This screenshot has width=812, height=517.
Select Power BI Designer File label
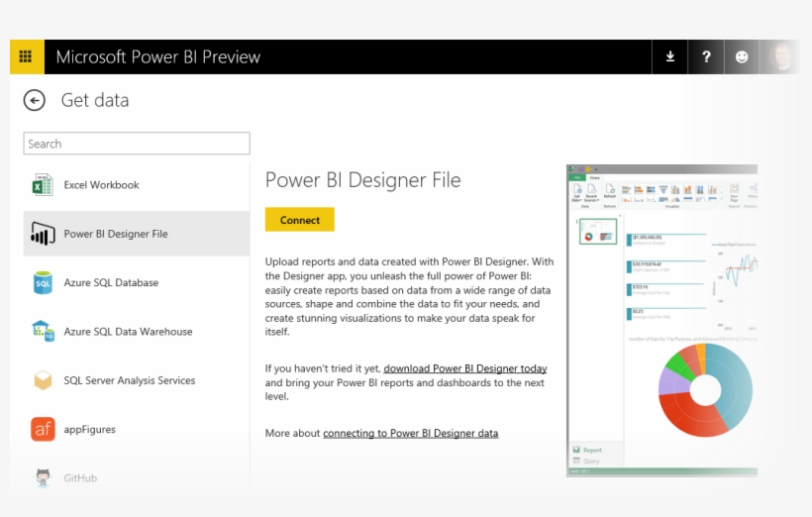click(116, 234)
